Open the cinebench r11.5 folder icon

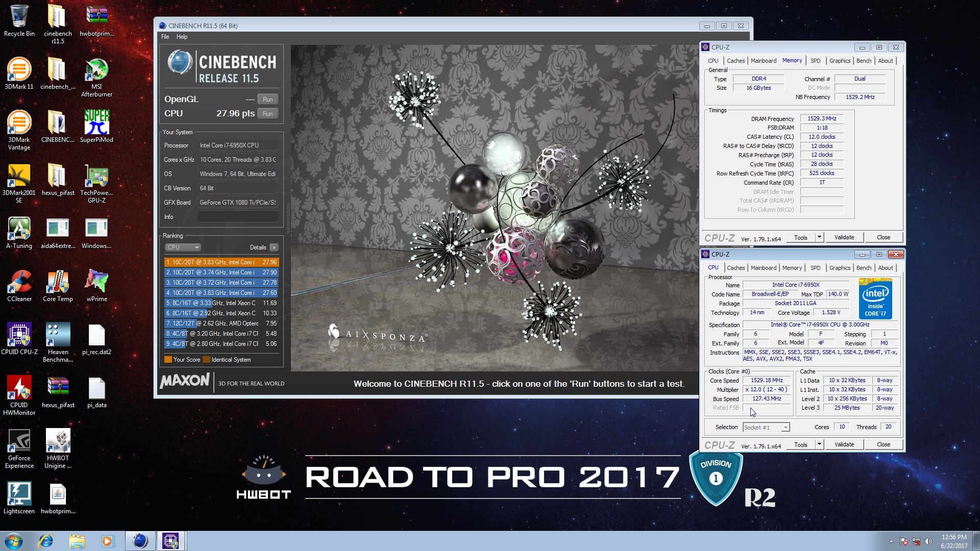58,24
